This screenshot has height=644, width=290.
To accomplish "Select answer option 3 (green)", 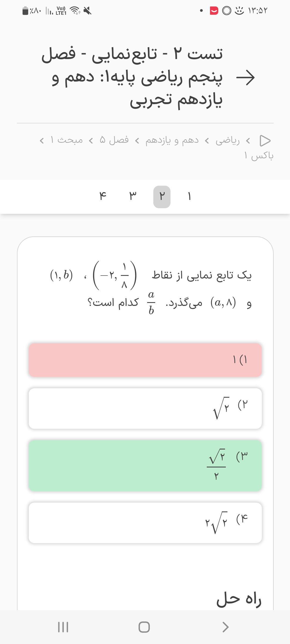I will 145,466.
